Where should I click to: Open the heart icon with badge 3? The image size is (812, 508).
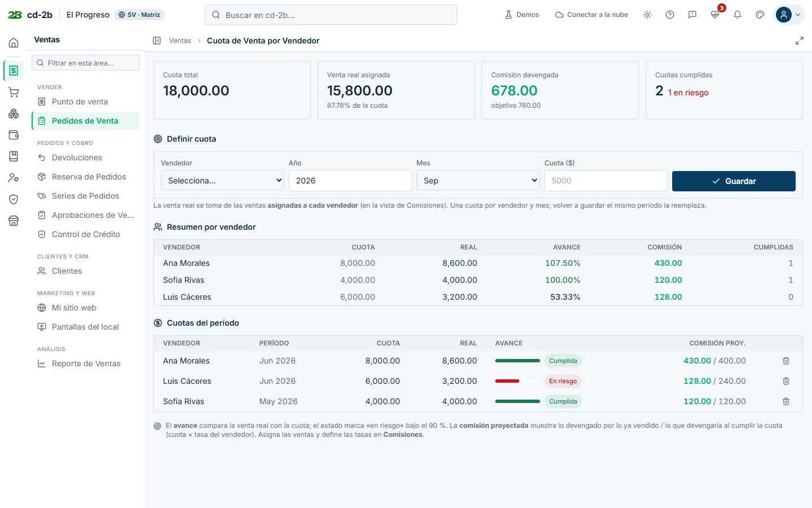click(x=715, y=15)
